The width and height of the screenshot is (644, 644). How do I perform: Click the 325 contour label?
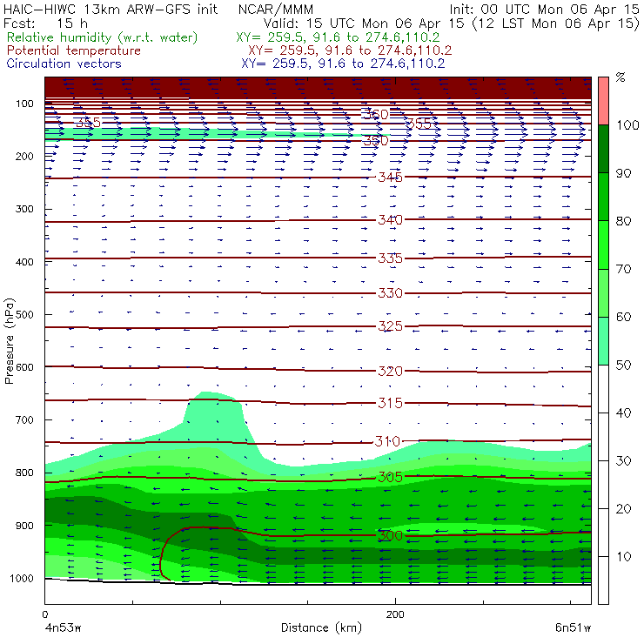point(390,326)
